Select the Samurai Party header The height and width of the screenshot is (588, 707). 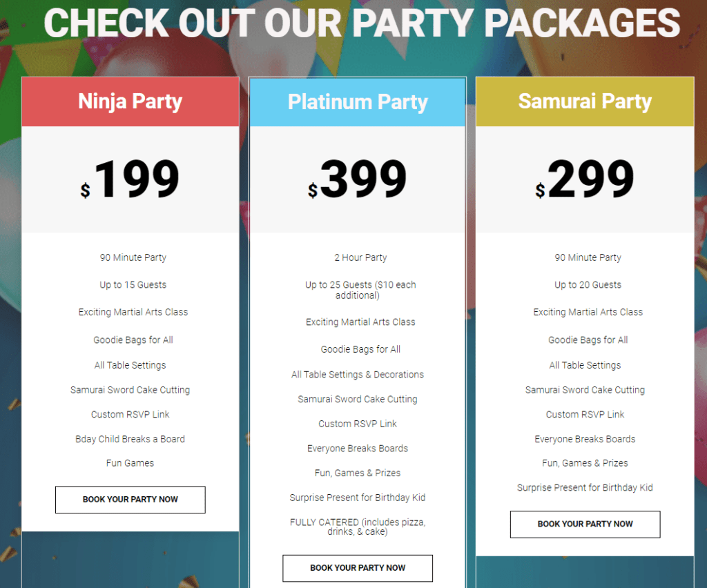(585, 101)
